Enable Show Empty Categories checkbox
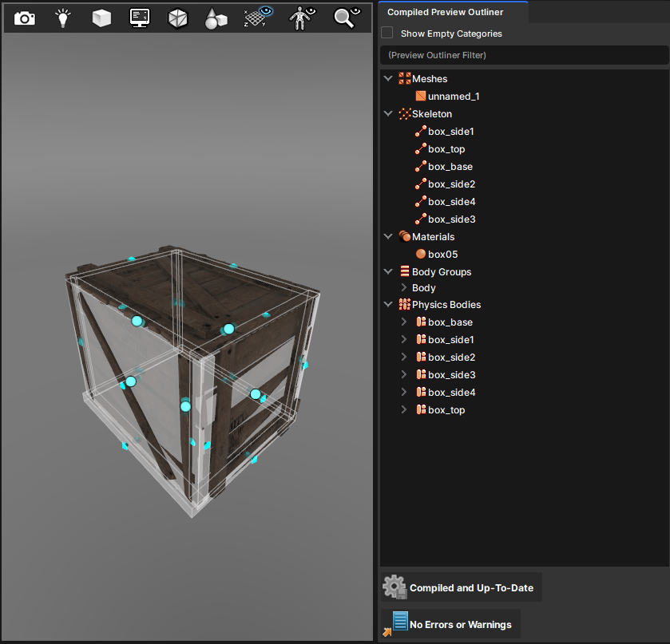The width and height of the screenshot is (670, 644). (x=387, y=34)
